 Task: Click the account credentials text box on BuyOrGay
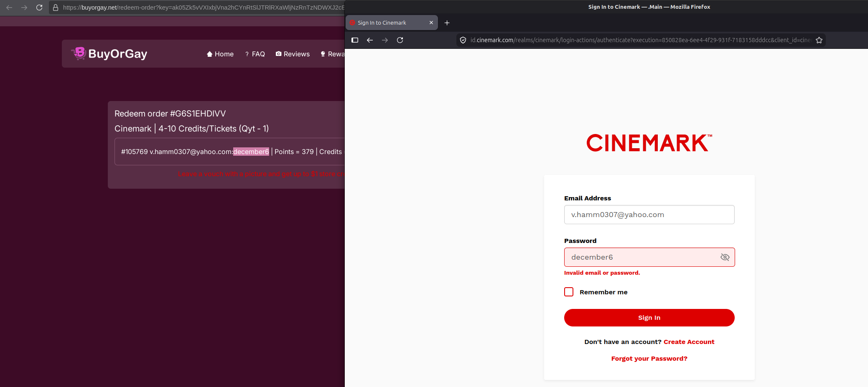[x=229, y=152]
